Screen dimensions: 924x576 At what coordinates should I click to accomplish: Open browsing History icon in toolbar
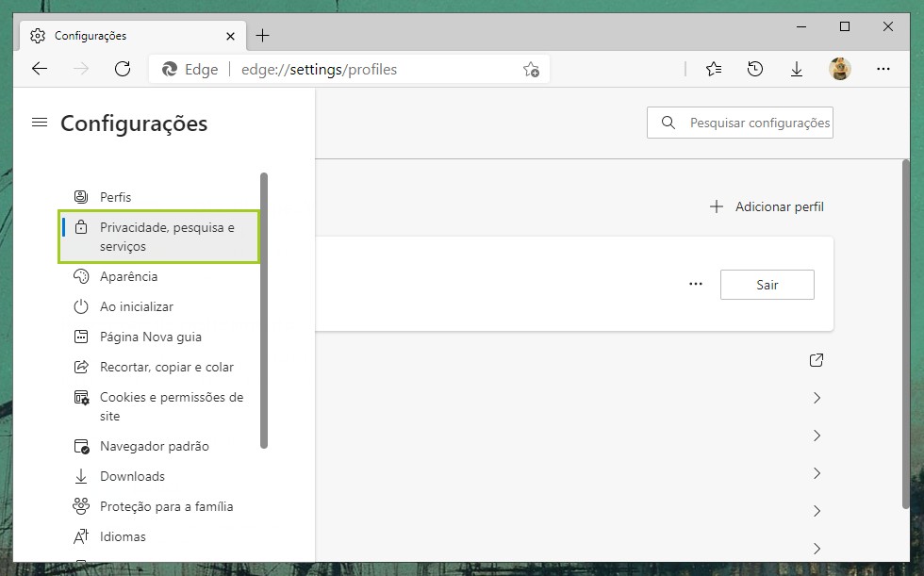tap(754, 69)
